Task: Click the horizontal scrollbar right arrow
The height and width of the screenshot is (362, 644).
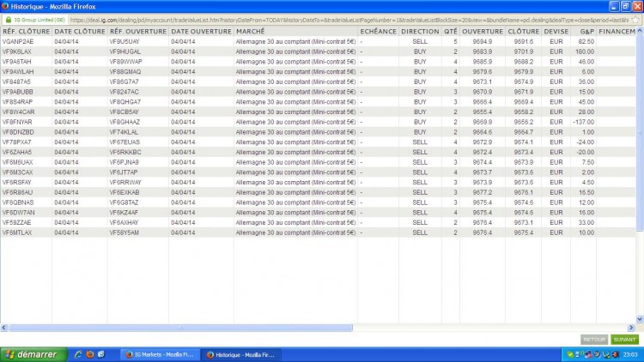Action: coord(632,328)
